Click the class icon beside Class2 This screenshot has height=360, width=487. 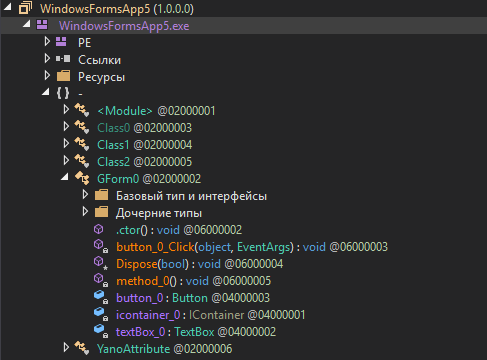click(82, 161)
